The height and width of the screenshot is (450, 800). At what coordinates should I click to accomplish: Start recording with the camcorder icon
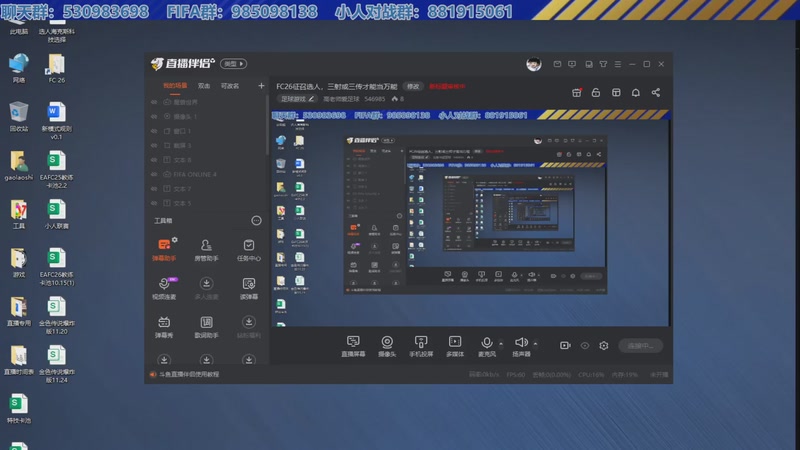[x=565, y=345]
